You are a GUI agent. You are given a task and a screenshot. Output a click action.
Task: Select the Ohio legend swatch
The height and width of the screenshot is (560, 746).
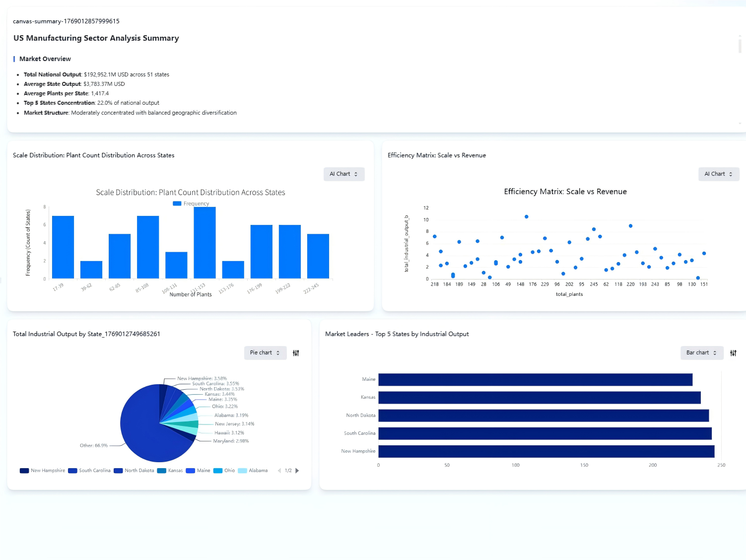coord(217,470)
